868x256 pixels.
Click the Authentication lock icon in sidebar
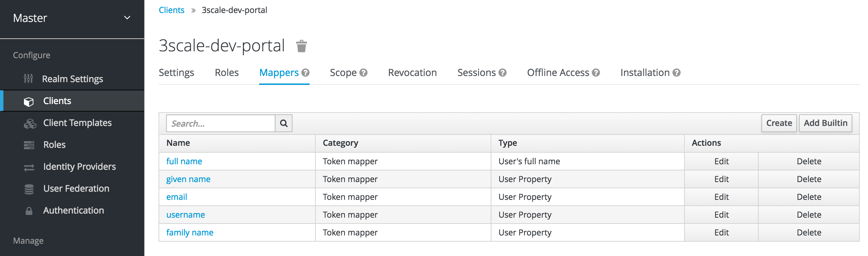29,211
